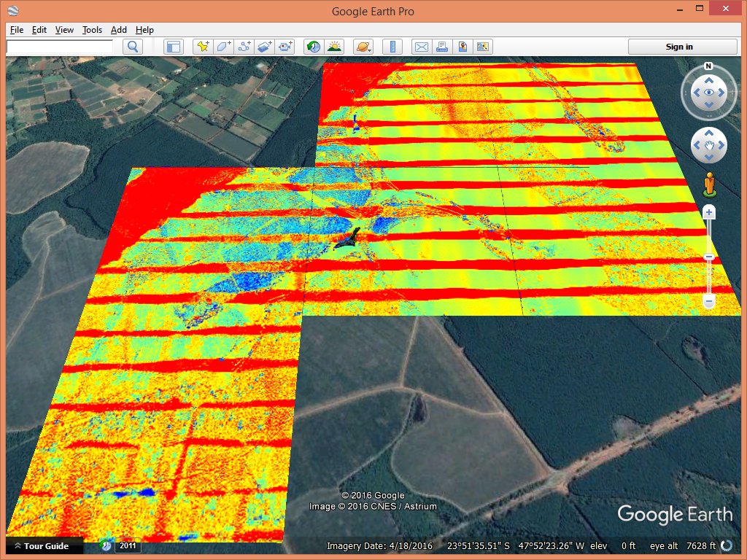Click the email envelope icon
The height and width of the screenshot is (560, 747).
pyautogui.click(x=421, y=47)
